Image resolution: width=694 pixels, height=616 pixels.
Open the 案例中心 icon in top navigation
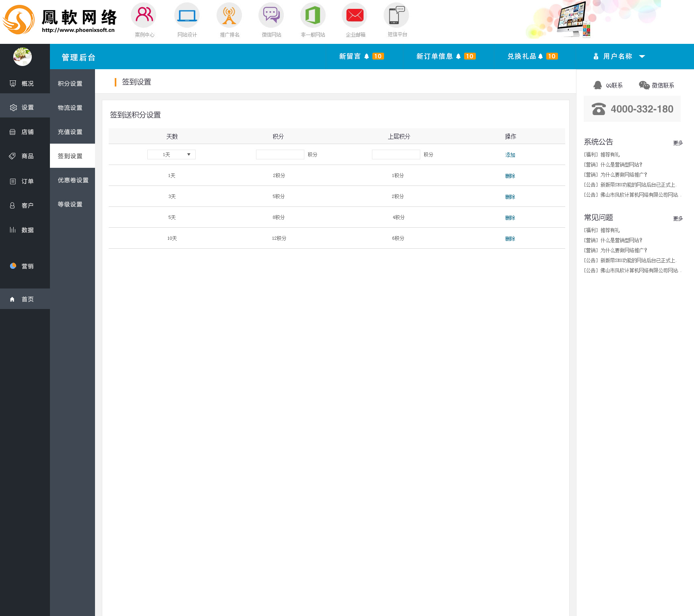coord(144,16)
